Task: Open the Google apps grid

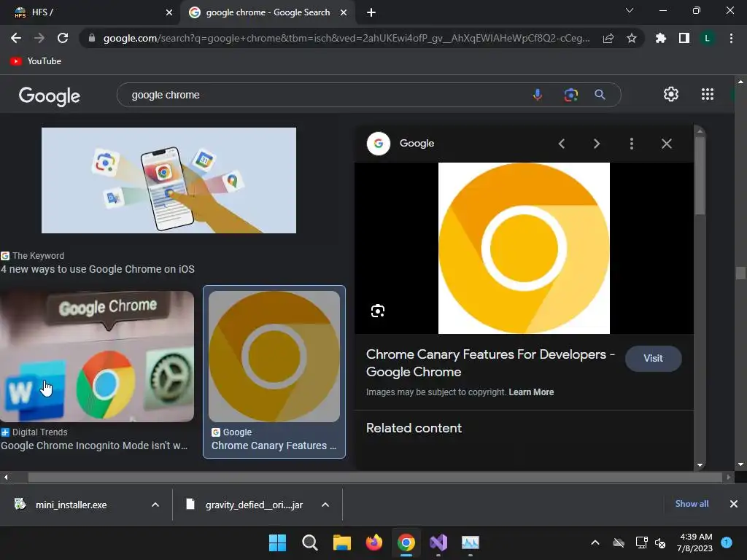Action: 708,94
